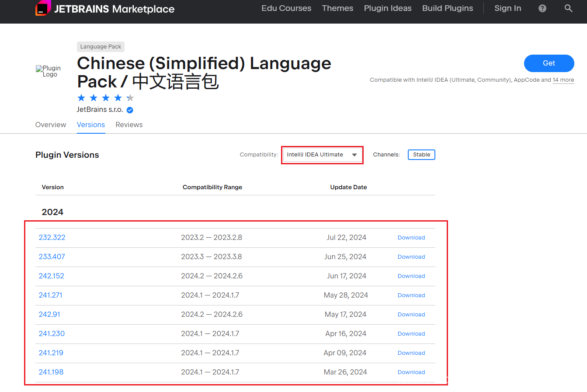
Task: Download version 241.219
Action: 411,353
